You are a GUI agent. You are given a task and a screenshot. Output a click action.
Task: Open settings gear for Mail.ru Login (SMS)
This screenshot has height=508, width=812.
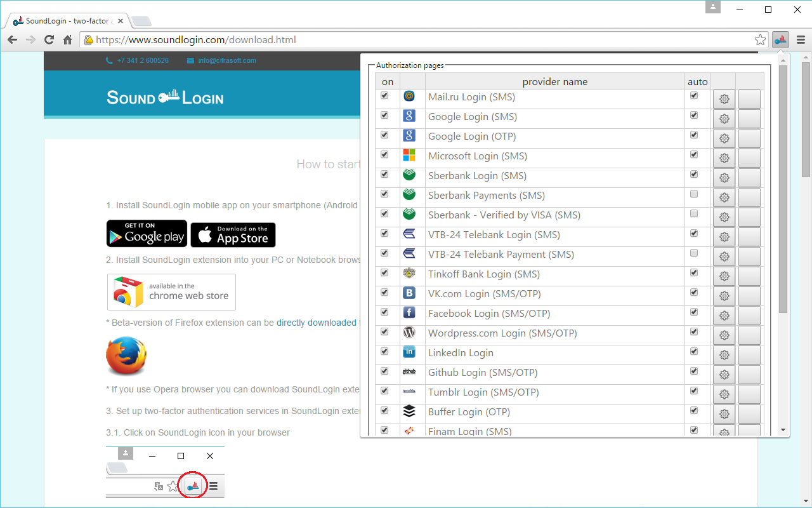724,99
